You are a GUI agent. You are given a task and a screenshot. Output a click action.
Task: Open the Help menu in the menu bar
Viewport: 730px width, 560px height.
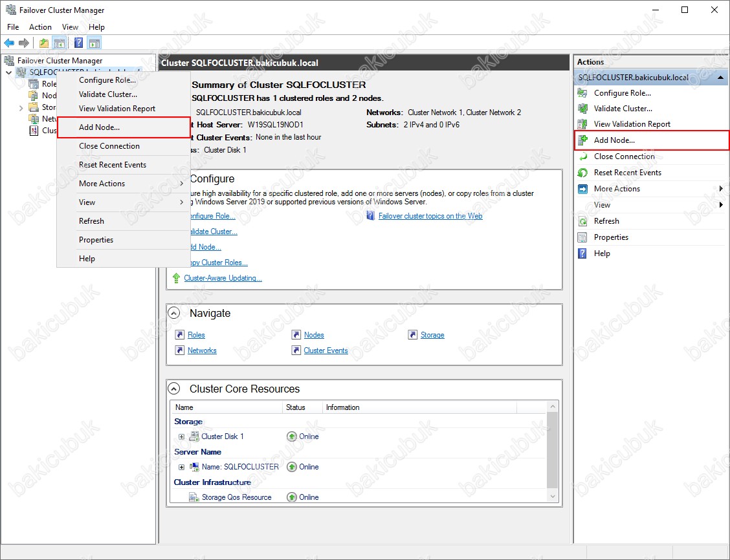tap(97, 27)
